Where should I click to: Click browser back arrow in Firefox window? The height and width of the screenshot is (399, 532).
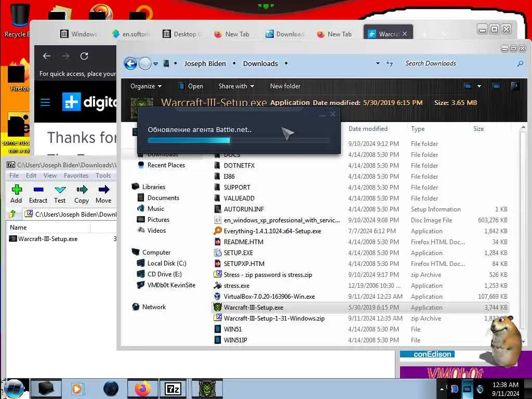point(47,56)
